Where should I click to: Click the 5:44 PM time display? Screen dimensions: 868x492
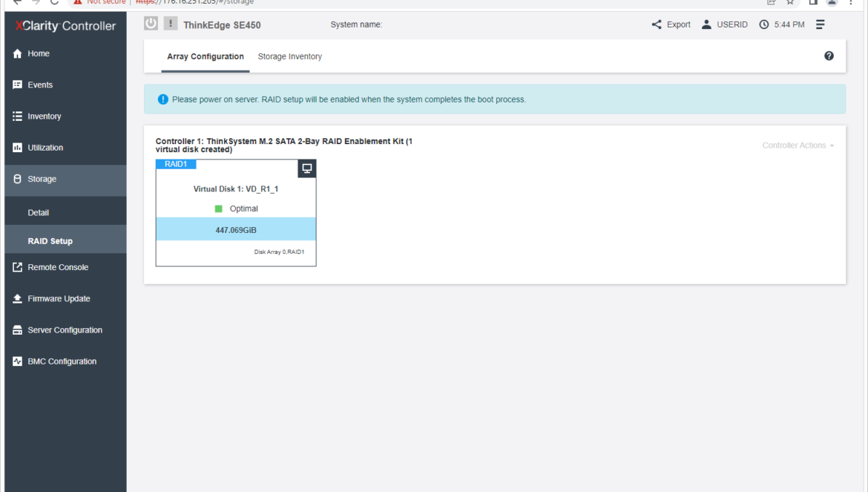pyautogui.click(x=789, y=24)
